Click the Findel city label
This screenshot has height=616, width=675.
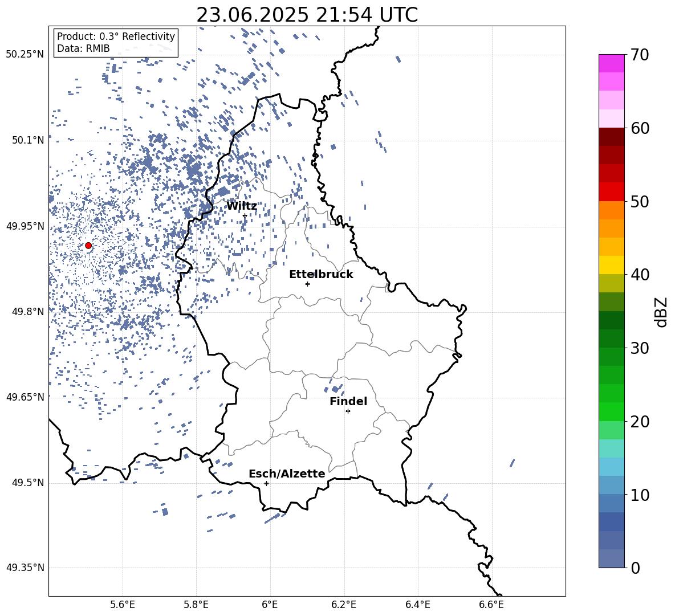click(x=348, y=401)
